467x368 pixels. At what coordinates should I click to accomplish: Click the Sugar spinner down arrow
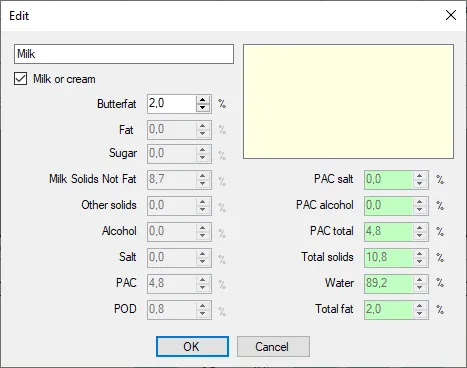tap(203, 158)
